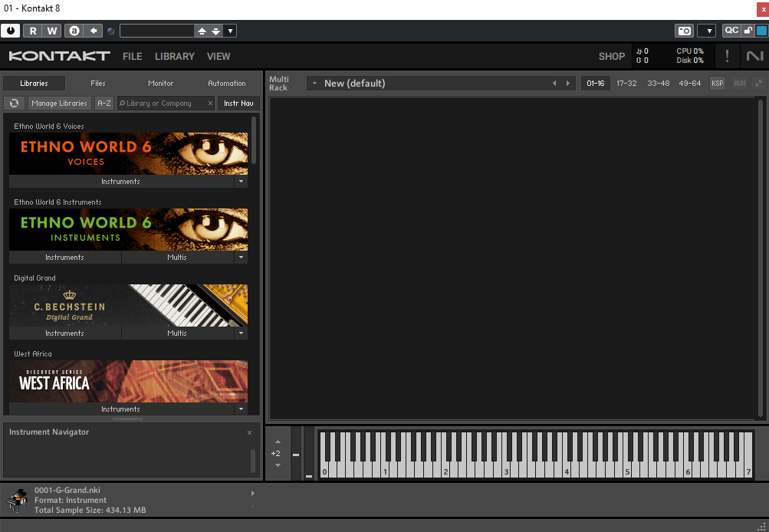
Task: Open Instruments under West Africa
Action: point(121,409)
